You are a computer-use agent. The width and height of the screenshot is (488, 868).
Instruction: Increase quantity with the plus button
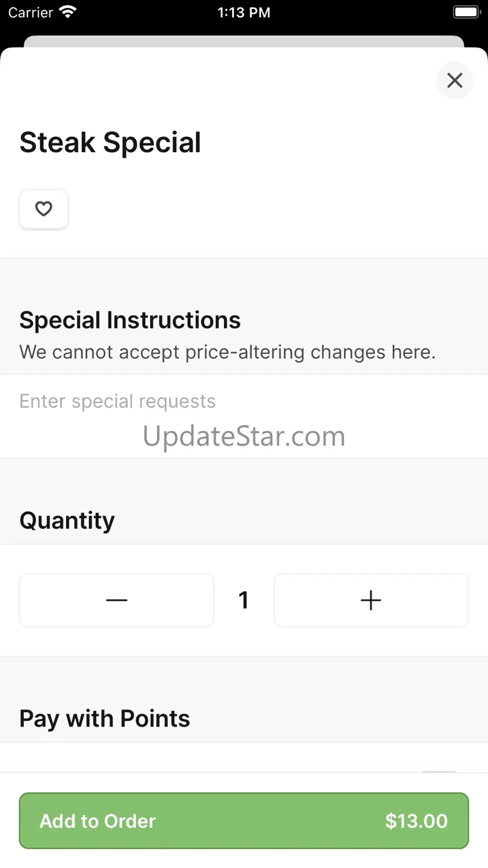(x=371, y=600)
